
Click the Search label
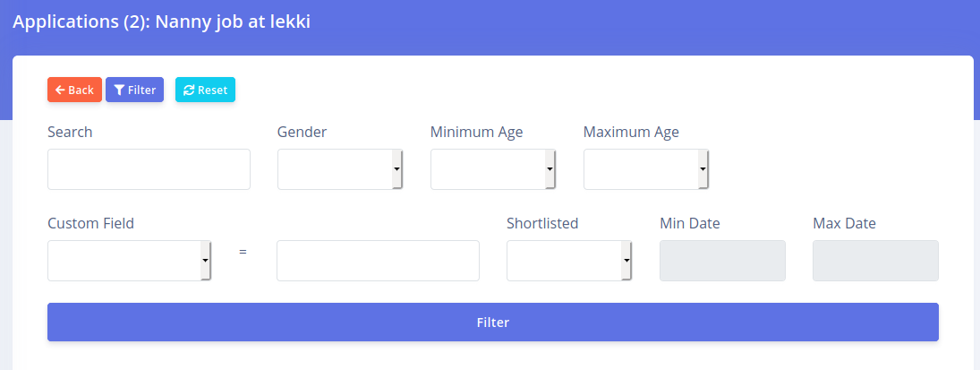pos(70,132)
